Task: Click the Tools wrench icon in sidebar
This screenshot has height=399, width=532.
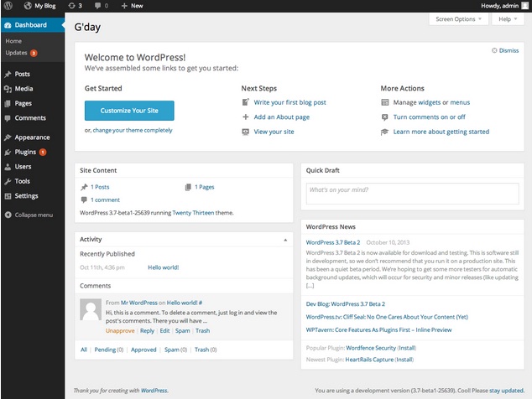Action: coord(8,181)
